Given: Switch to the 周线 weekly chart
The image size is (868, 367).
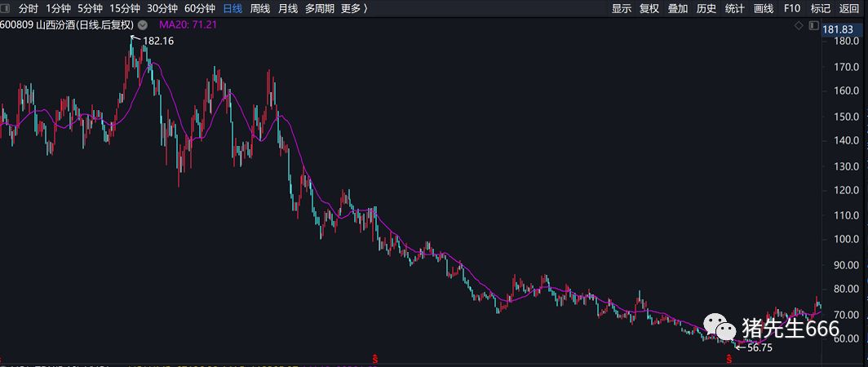Looking at the screenshot, I should 260,8.
